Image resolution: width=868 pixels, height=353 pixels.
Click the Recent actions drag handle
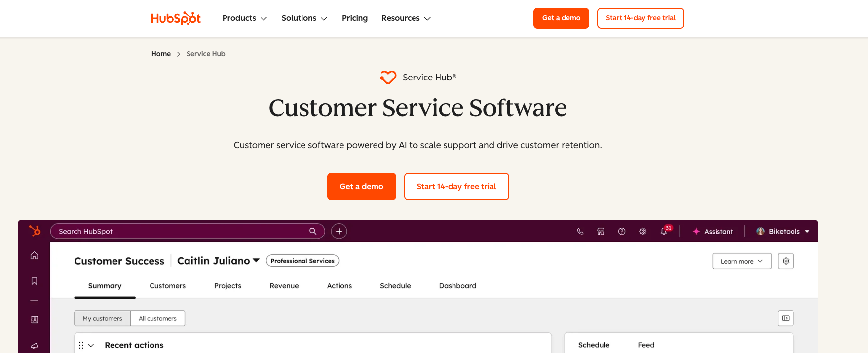point(81,345)
